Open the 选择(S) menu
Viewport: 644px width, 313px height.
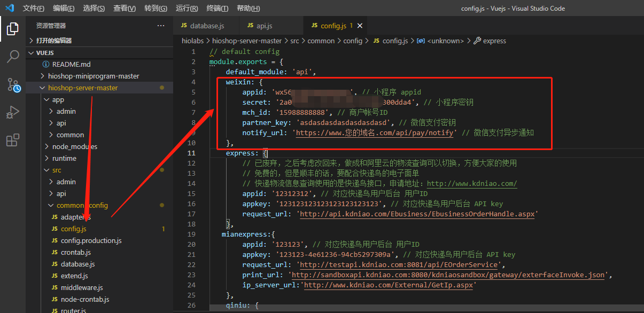[95, 9]
